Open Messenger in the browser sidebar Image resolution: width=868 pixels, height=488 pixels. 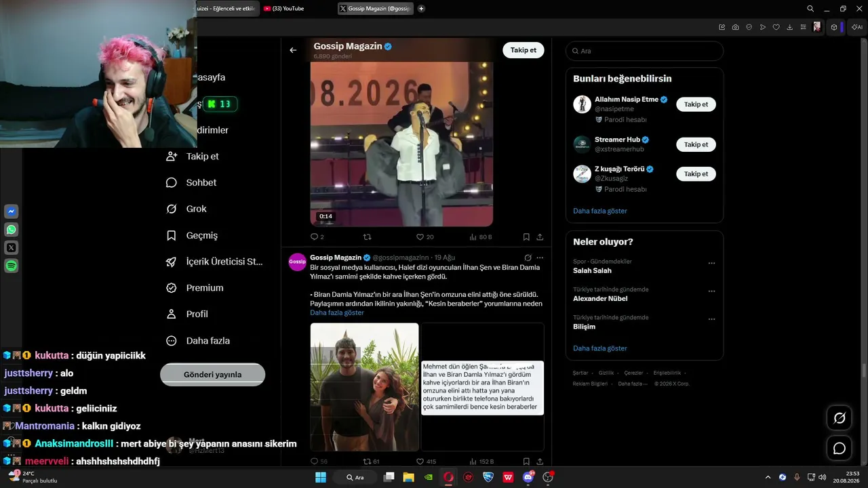(x=12, y=211)
